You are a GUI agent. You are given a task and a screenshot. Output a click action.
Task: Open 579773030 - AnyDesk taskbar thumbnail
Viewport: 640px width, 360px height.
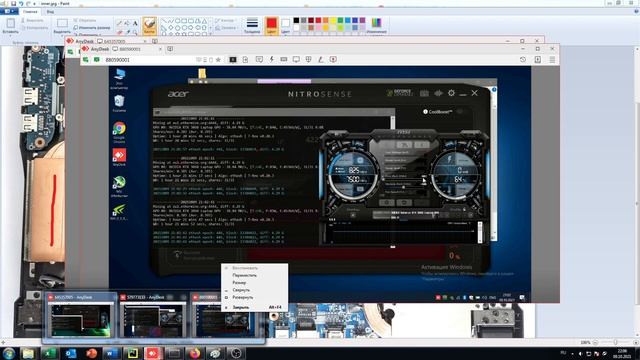coord(153,315)
